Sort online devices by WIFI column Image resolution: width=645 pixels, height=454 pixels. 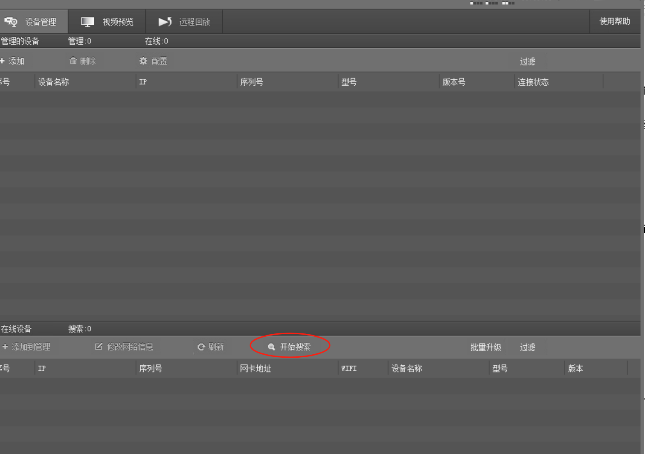pyautogui.click(x=349, y=368)
